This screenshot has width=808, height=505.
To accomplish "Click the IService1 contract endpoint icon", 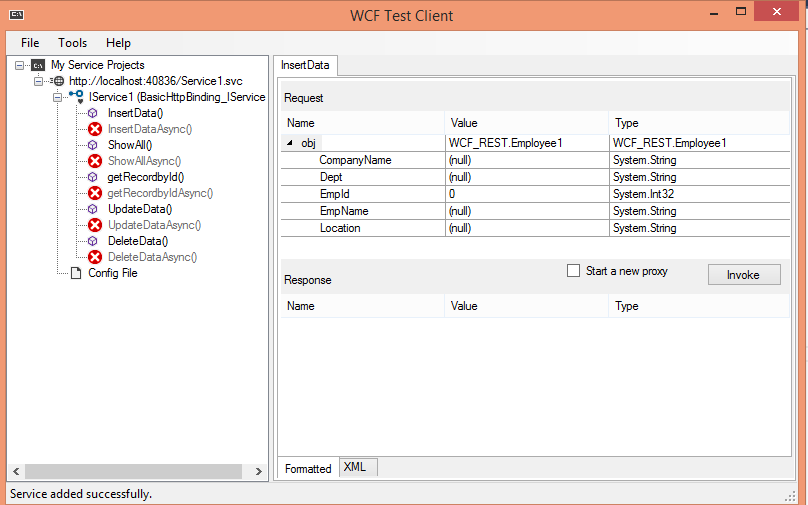I will coord(76,97).
